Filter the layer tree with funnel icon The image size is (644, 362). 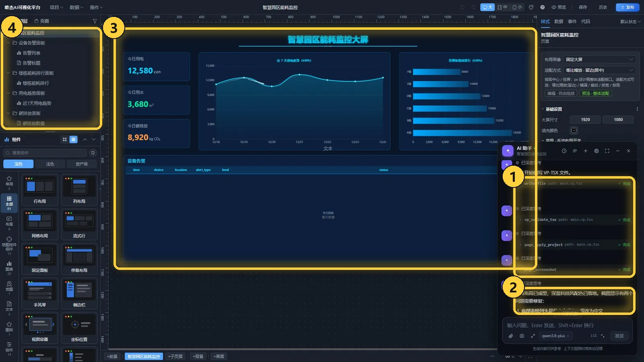[x=95, y=21]
